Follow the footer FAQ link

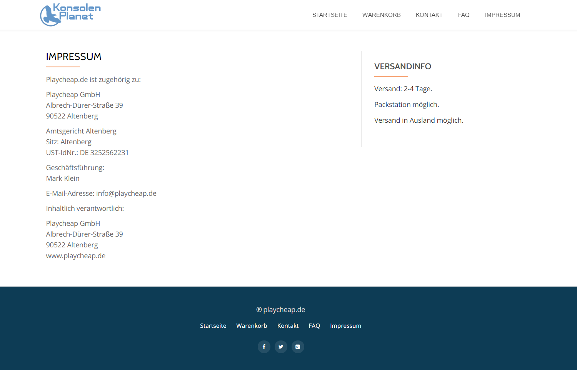(x=314, y=326)
